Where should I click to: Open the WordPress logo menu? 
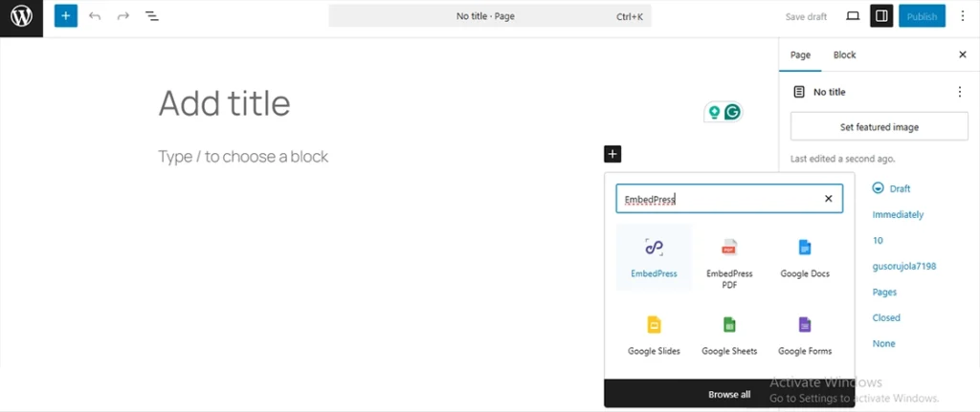[21, 17]
